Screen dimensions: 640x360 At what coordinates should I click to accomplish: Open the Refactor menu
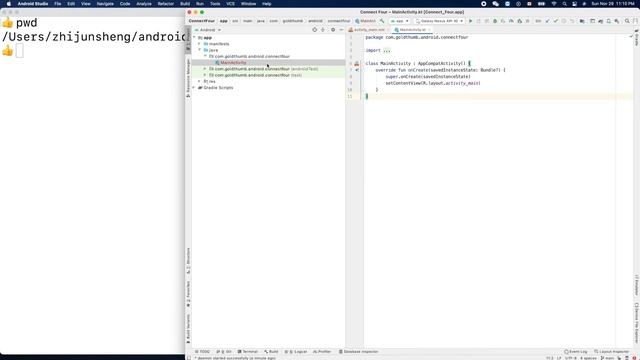click(166, 4)
